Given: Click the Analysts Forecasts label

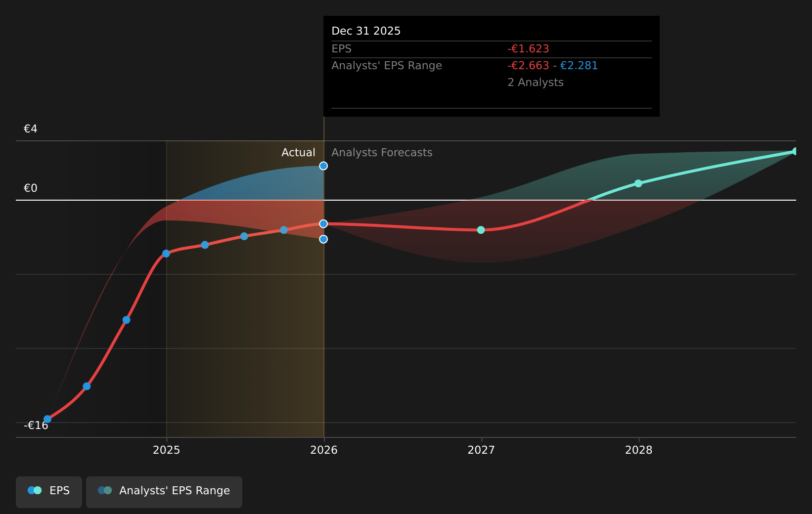Looking at the screenshot, I should tap(382, 153).
